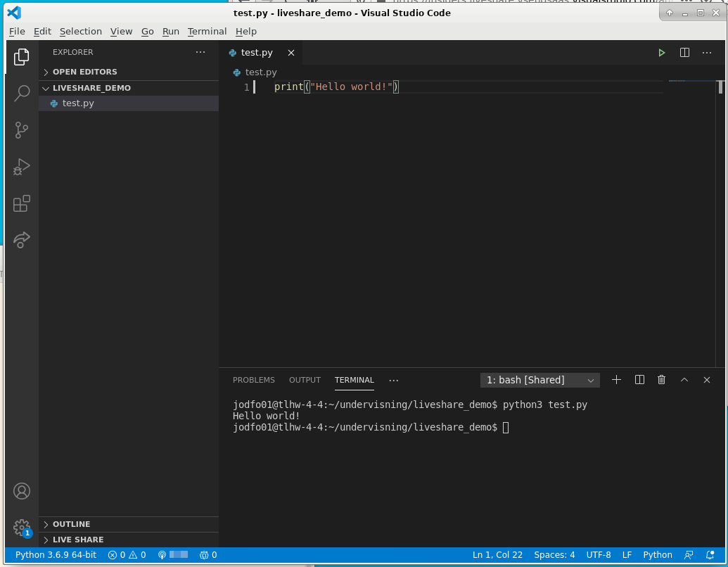Image resolution: width=728 pixels, height=567 pixels.
Task: Open the Source Control view icon
Action: coord(21,130)
